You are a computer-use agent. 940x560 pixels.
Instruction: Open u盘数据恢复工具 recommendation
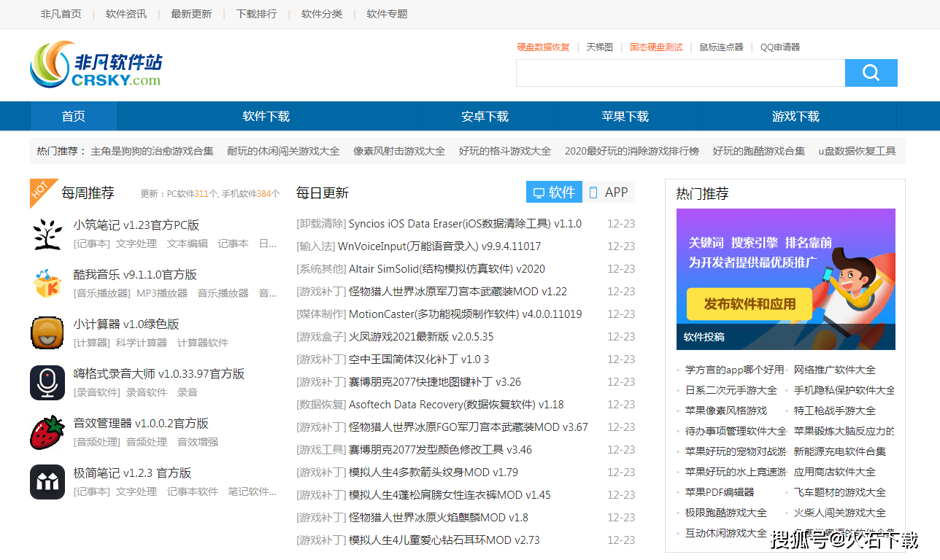[857, 151]
